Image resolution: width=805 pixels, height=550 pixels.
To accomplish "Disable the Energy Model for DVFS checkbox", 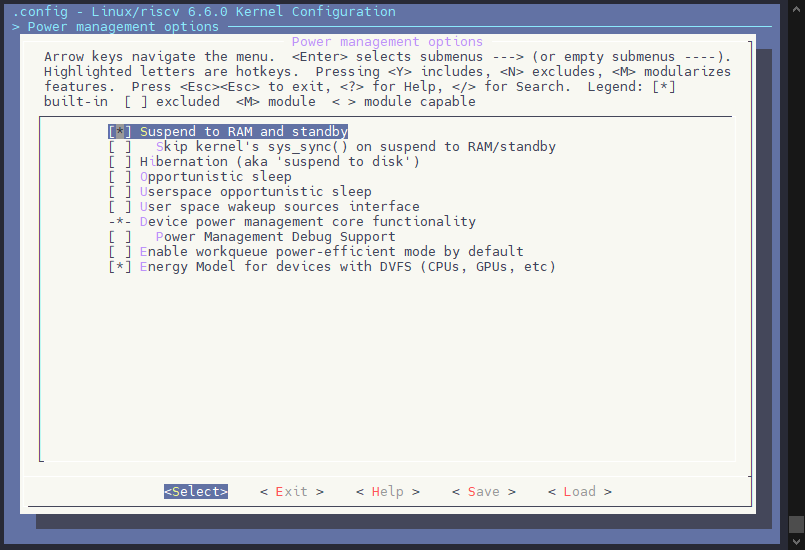I will [120, 267].
